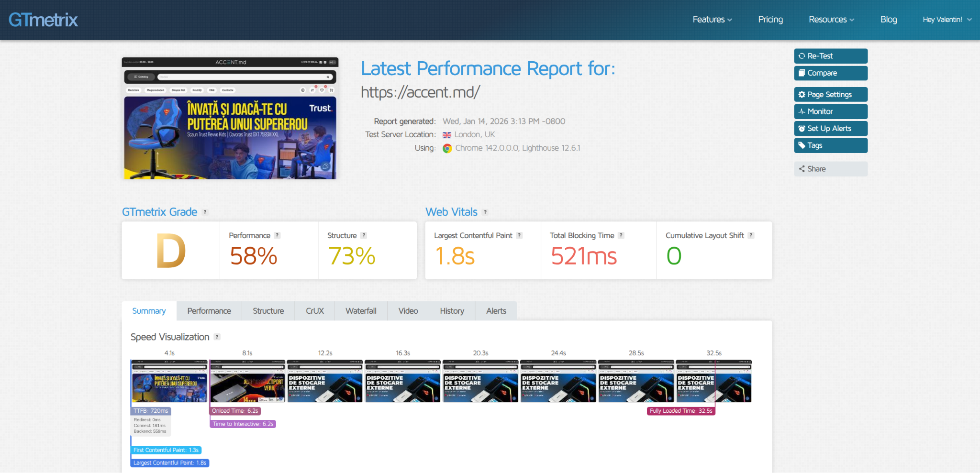Click the Compare button
Image resolution: width=980 pixels, height=473 pixels.
tap(830, 73)
